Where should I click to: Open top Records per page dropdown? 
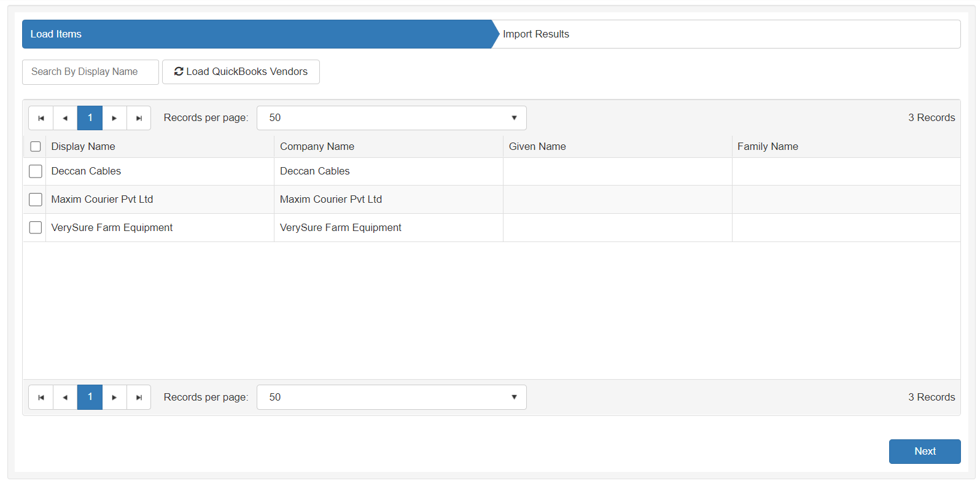click(391, 118)
